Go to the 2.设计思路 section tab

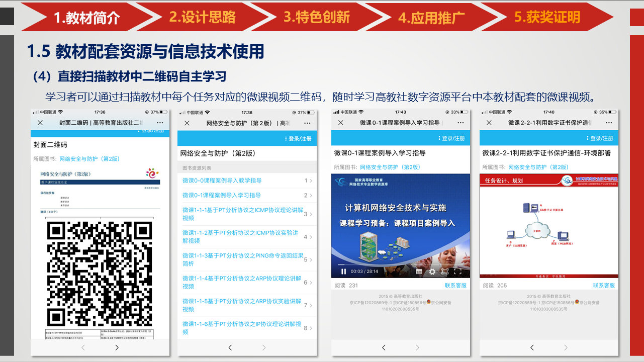202,17
